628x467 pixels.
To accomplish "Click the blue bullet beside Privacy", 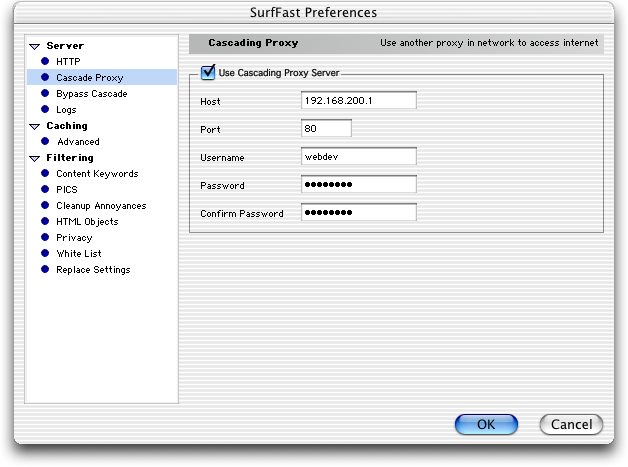I will [45, 237].
